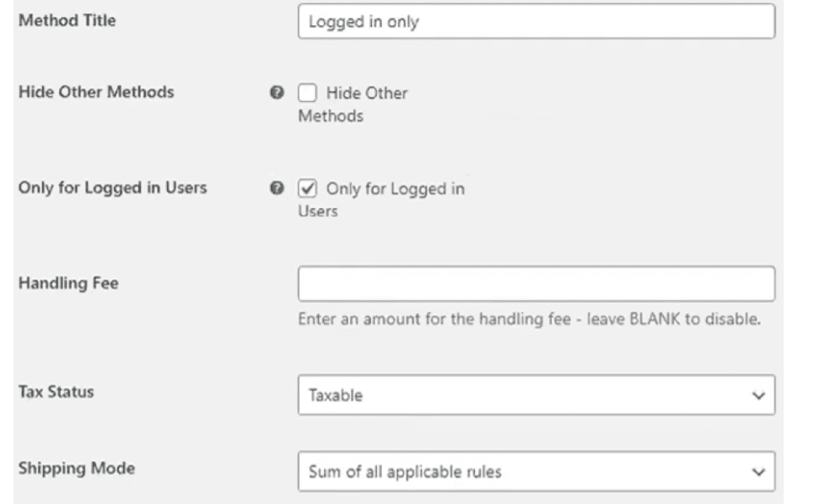Focus the Method Title text field
814x504 pixels.
pos(536,21)
